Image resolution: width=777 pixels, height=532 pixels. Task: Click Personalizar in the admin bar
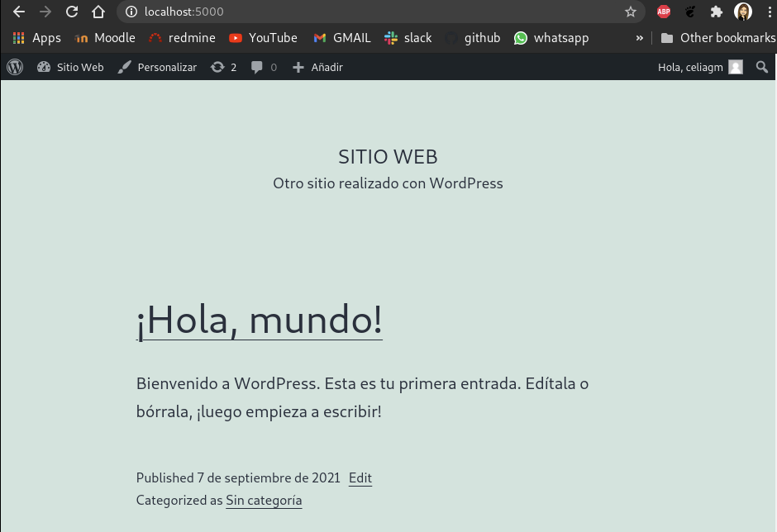point(156,67)
